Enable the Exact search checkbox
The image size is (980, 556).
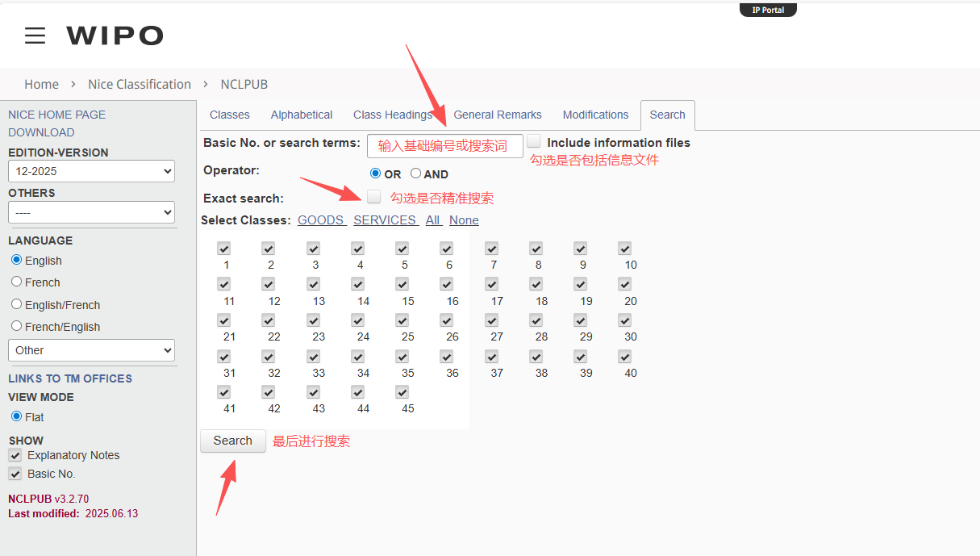(373, 197)
